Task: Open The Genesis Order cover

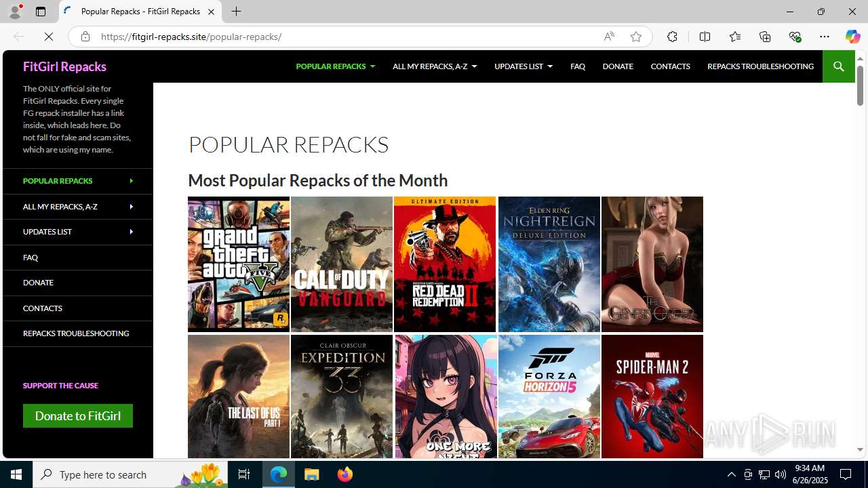Action: (x=652, y=264)
